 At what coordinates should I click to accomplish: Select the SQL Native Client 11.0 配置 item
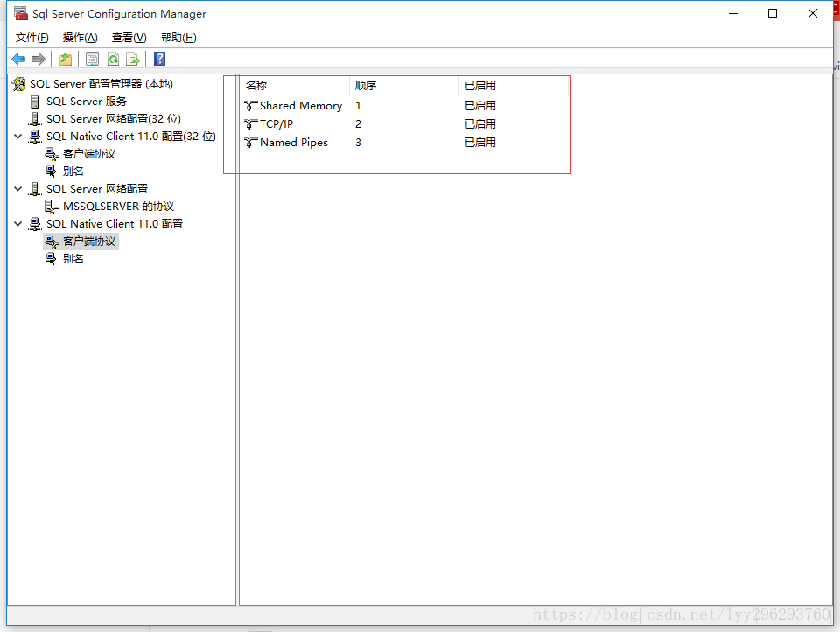(x=115, y=223)
